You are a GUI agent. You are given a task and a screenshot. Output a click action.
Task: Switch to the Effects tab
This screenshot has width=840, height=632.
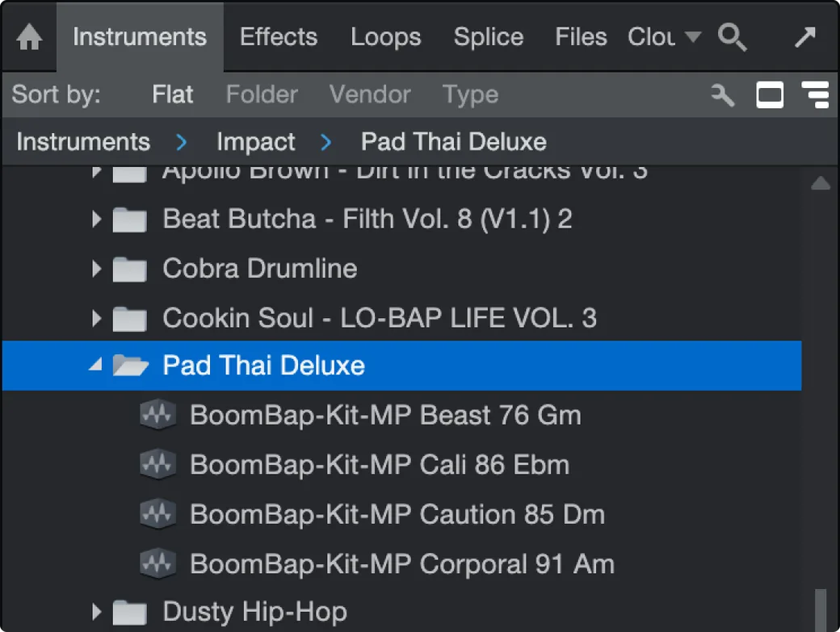click(x=279, y=37)
